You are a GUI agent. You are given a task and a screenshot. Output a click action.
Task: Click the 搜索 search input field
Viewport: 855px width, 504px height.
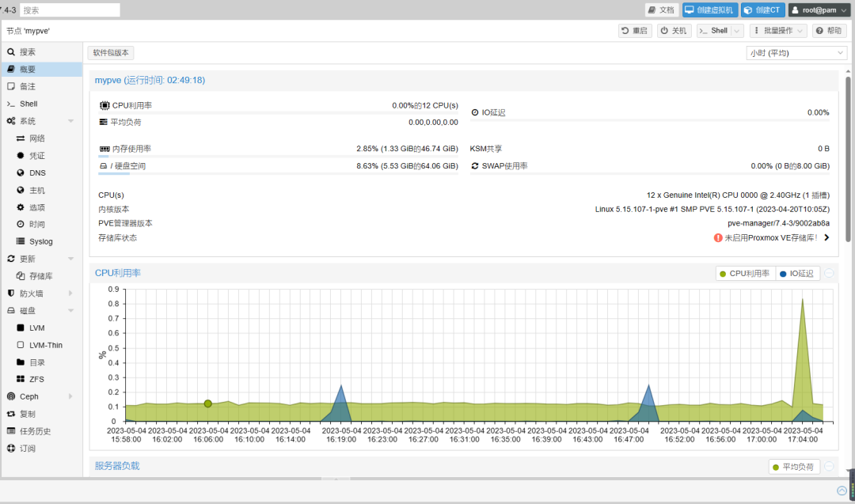click(70, 10)
